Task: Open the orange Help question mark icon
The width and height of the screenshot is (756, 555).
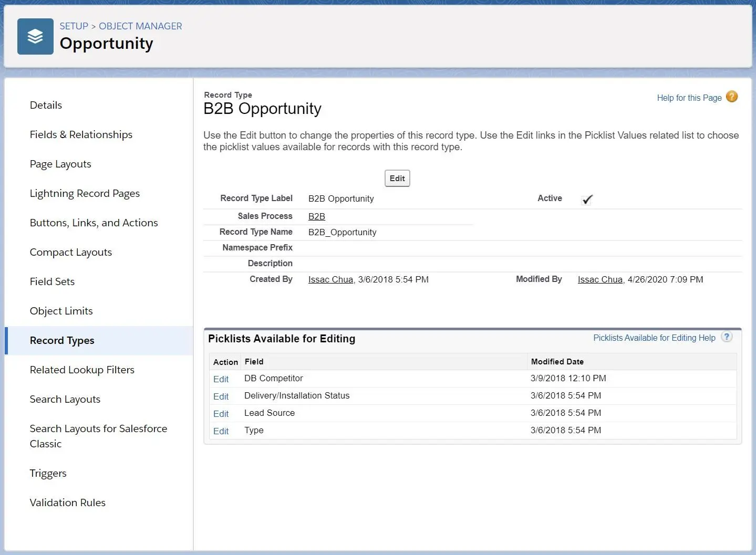Action: click(732, 97)
